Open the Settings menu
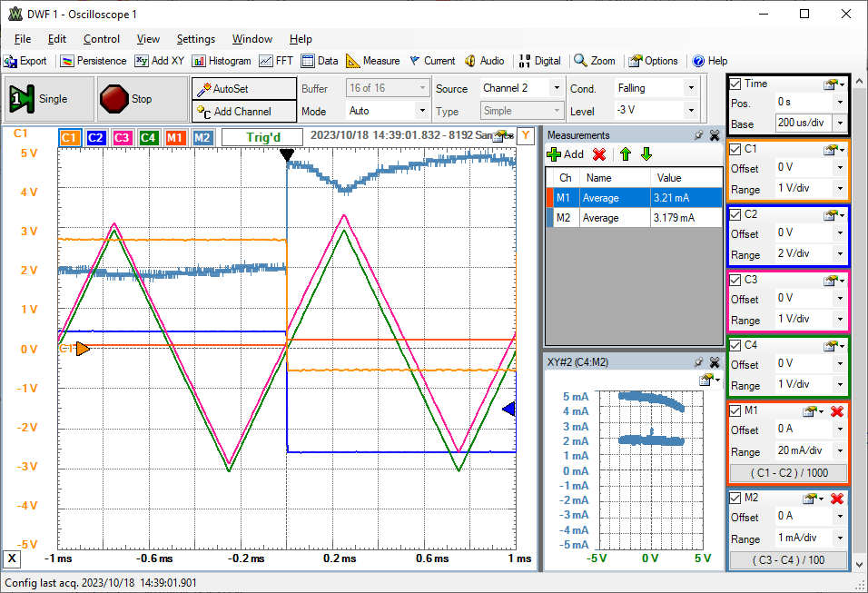This screenshot has height=593, width=868. pos(195,39)
